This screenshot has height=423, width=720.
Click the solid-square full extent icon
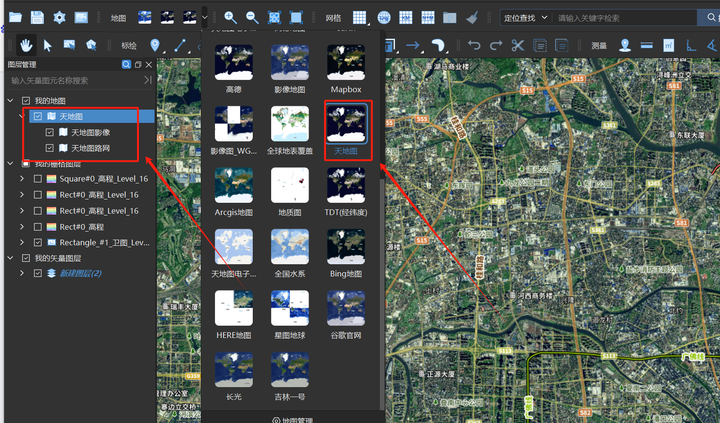[296, 17]
